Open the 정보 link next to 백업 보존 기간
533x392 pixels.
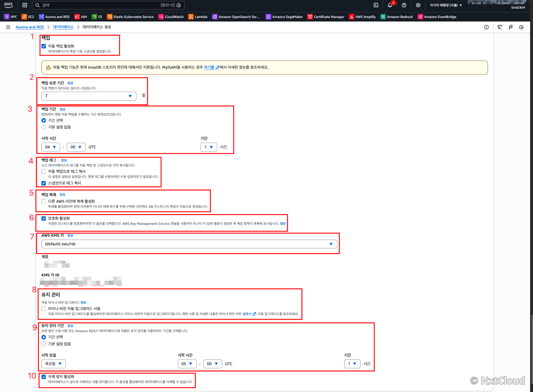70,83
